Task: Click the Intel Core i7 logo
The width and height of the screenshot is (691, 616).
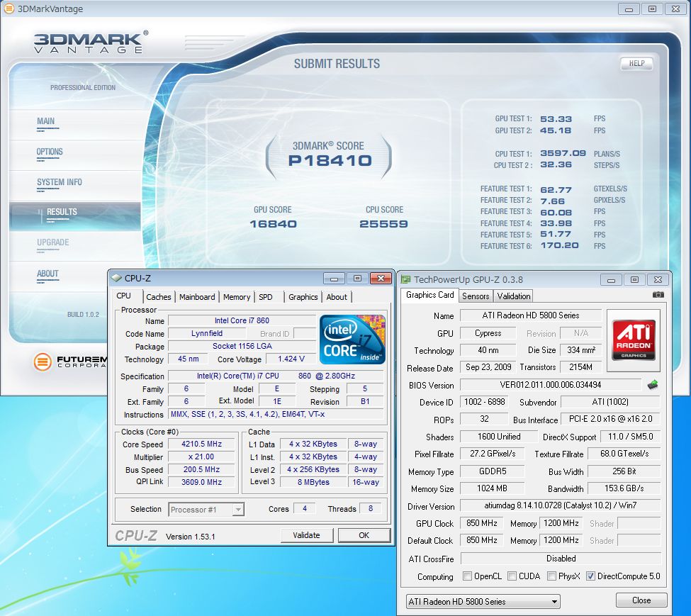Action: coord(353,340)
